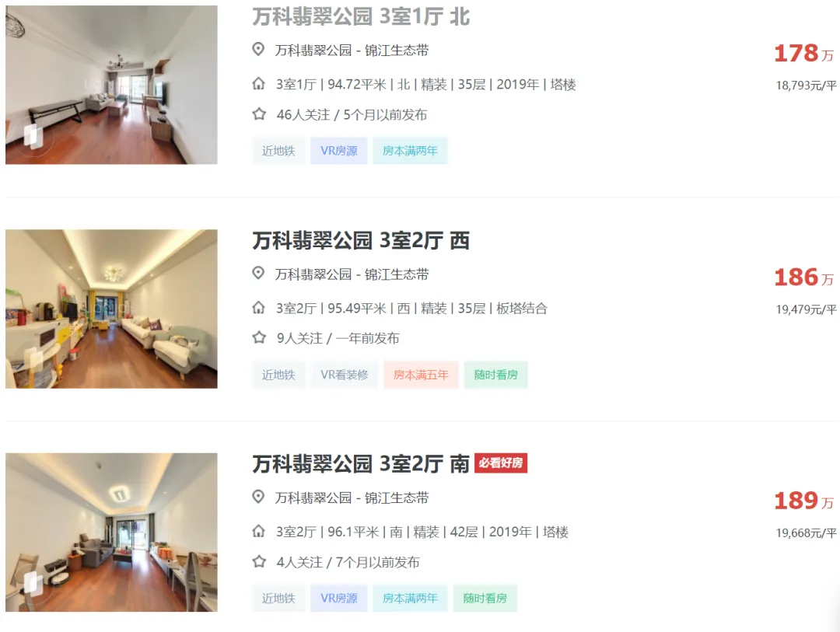Open the 万科翡翠公园 3室2厅 南 listing title

click(x=361, y=463)
